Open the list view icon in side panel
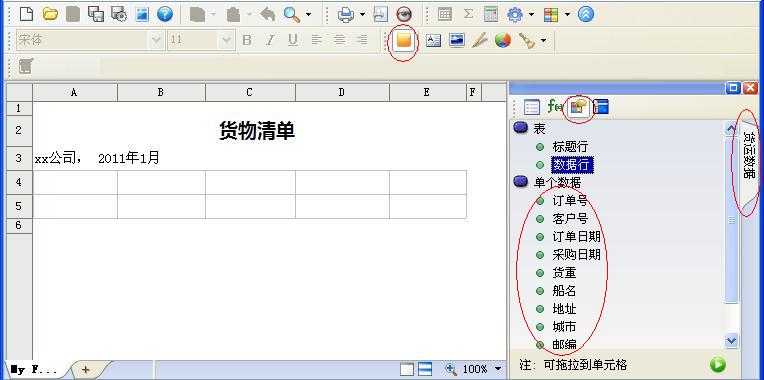 click(532, 107)
